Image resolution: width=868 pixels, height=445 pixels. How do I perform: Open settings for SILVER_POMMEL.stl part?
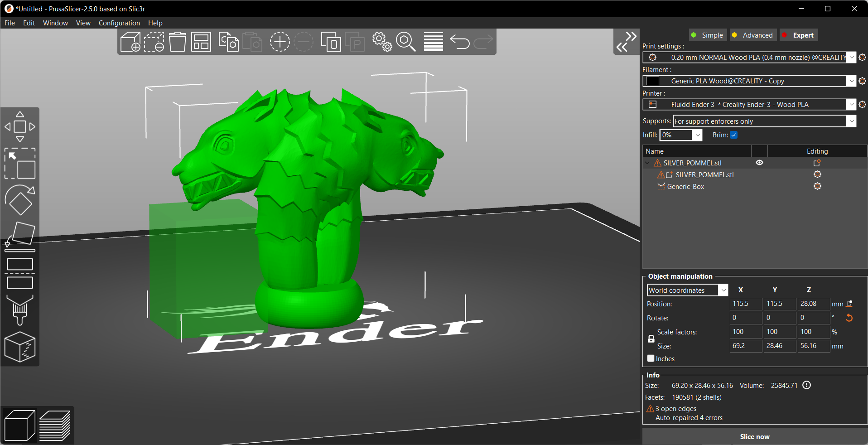point(817,174)
